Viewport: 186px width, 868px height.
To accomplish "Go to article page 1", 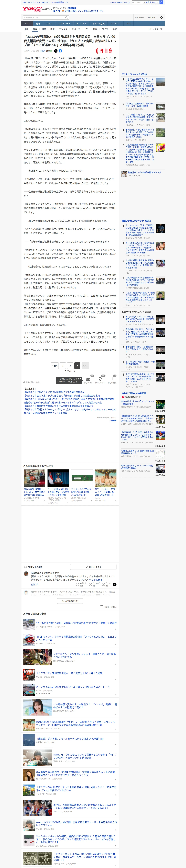I will tap(63, 365).
